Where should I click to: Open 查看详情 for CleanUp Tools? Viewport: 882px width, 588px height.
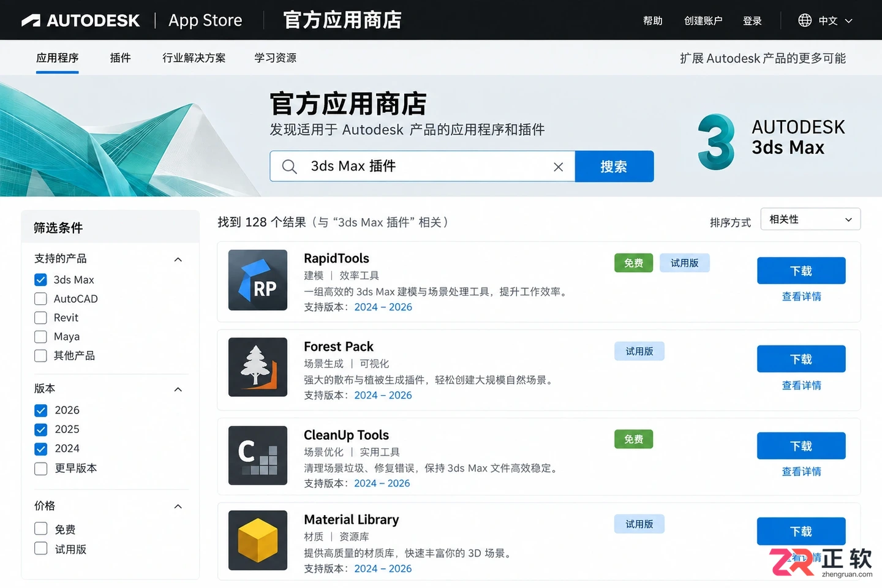801,472
